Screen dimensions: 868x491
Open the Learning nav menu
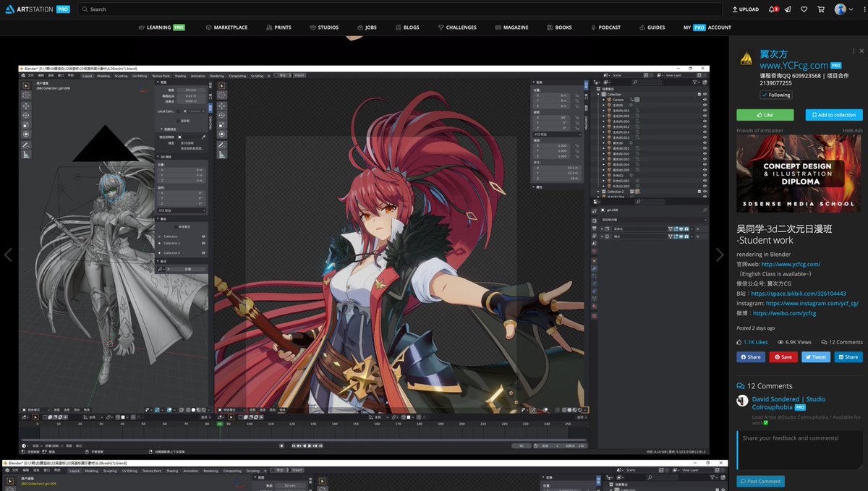point(161,27)
